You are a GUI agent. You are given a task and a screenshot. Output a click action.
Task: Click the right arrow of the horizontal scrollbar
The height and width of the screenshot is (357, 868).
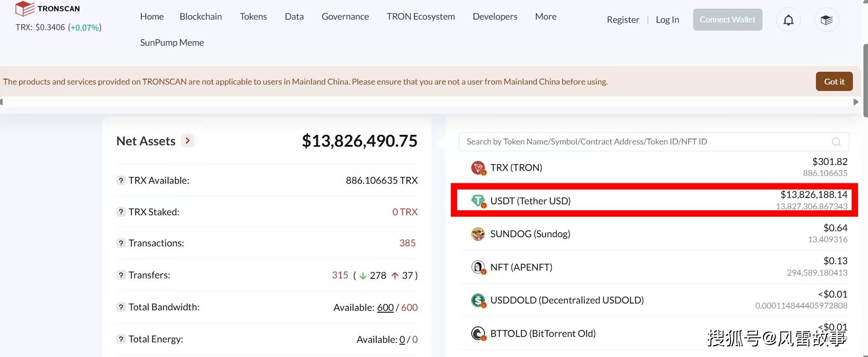coord(856,102)
